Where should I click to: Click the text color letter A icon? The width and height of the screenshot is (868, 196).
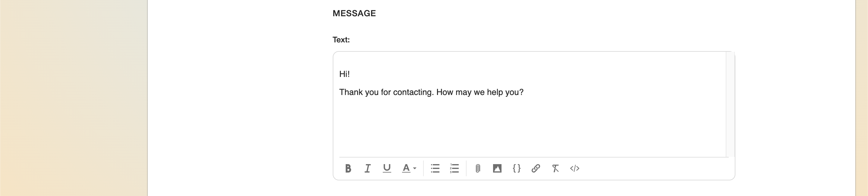click(x=406, y=168)
